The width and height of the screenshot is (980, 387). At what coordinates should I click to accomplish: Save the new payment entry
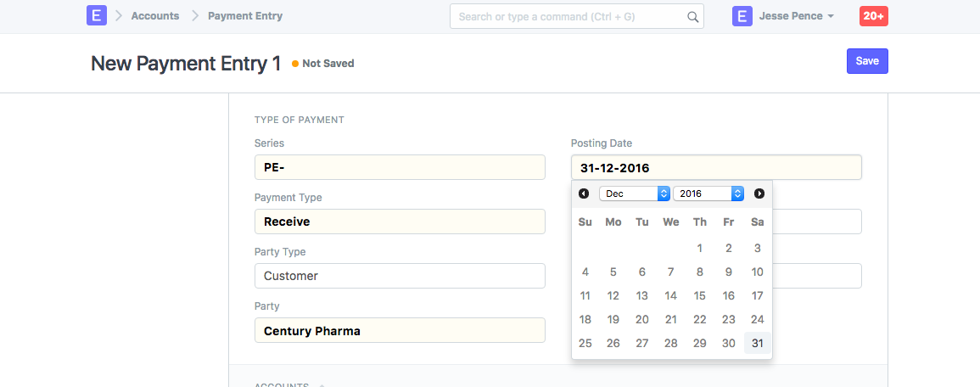pyautogui.click(x=867, y=61)
